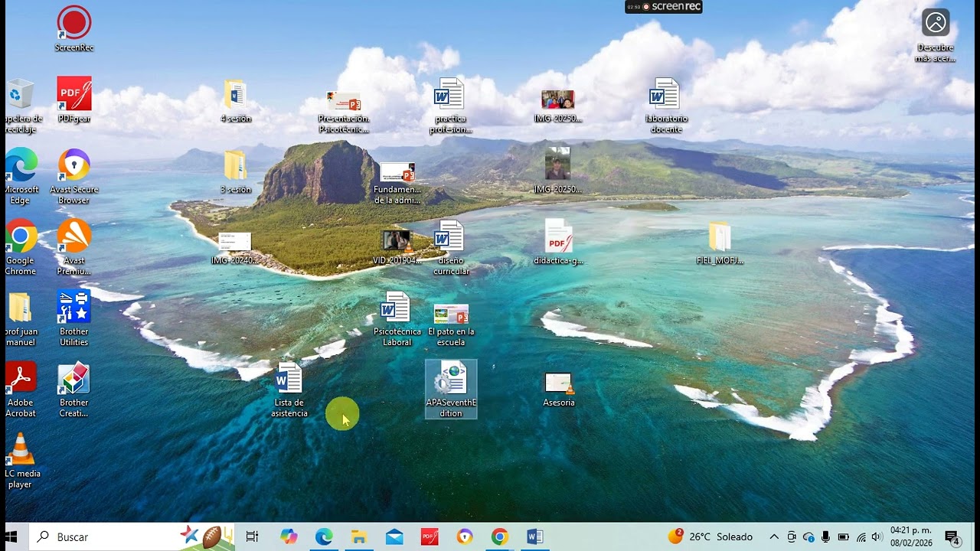Open the OneDrive cloud tray icon
Image resolution: width=980 pixels, height=551 pixels.
click(808, 536)
